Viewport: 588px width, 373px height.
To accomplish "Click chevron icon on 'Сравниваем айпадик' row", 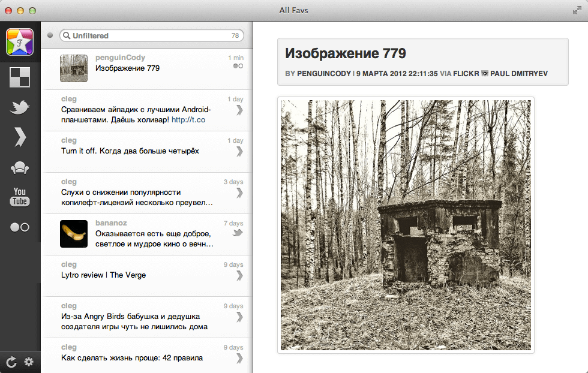I will click(x=239, y=110).
